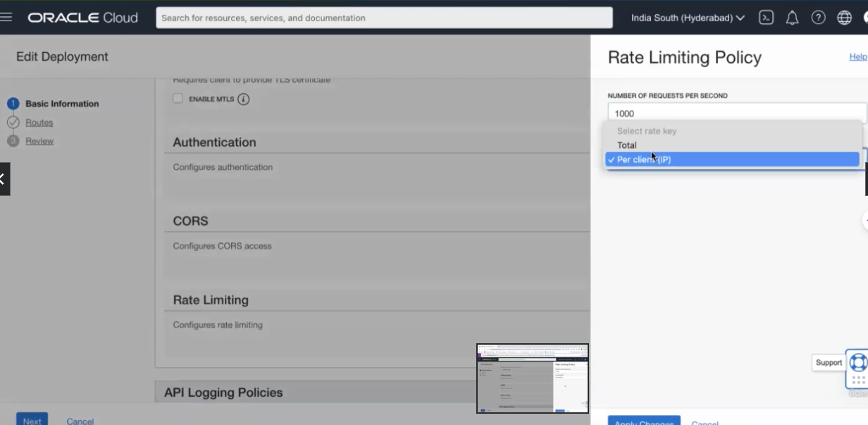The image size is (868, 425).
Task: Click the Support button
Action: point(829,362)
